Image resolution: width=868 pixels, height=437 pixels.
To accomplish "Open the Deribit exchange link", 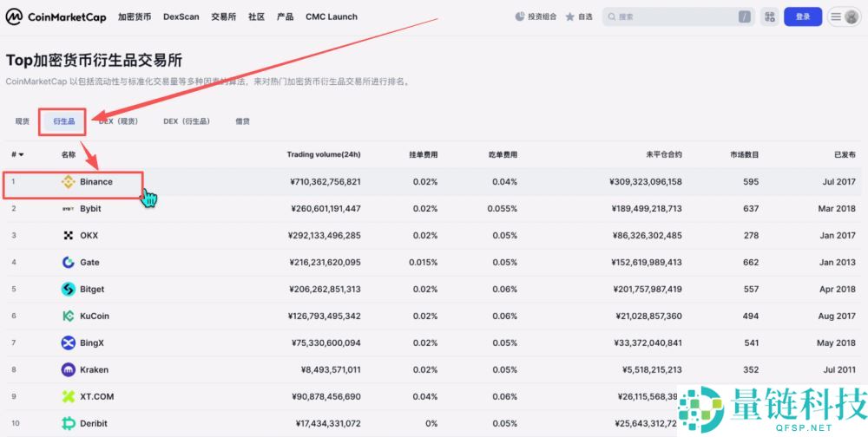I will click(94, 424).
